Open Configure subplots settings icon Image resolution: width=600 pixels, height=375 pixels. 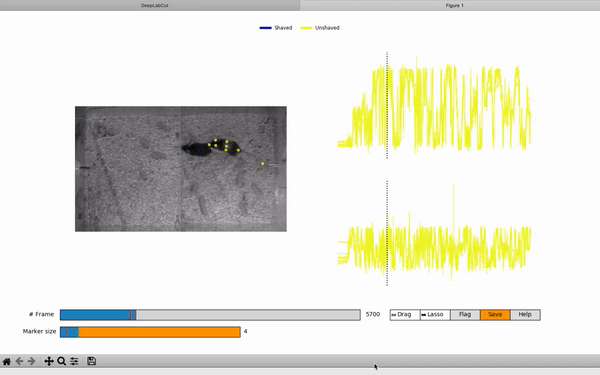(x=74, y=361)
